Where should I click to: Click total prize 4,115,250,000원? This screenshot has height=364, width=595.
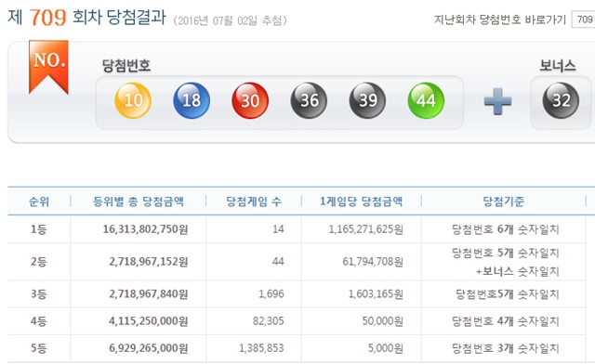pos(149,321)
